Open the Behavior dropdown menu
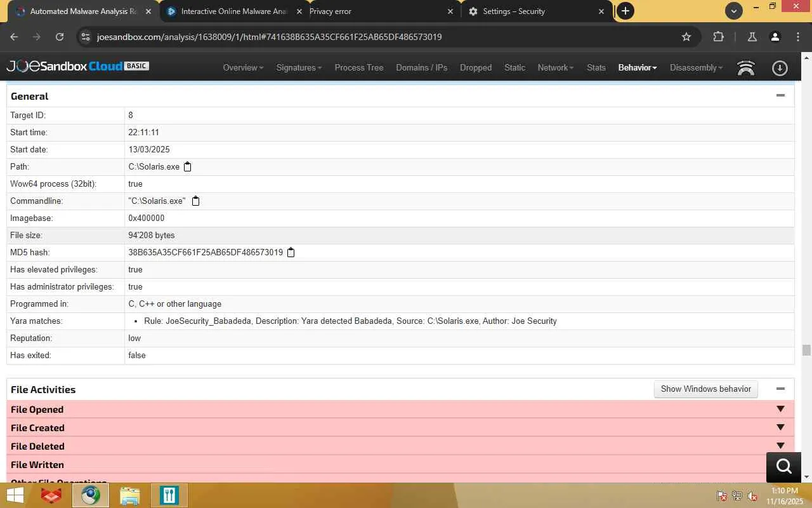 (x=638, y=68)
